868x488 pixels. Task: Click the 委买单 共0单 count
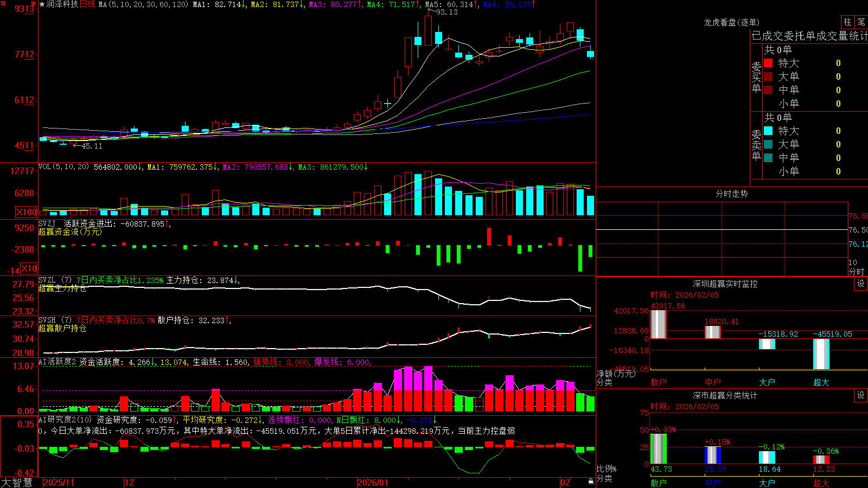pyautogui.click(x=778, y=50)
